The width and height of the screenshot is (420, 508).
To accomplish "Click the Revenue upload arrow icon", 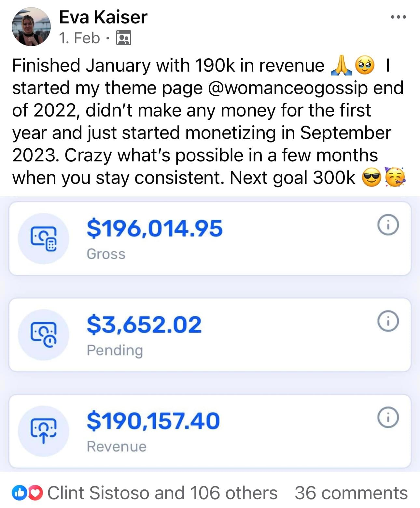I will coord(43,431).
